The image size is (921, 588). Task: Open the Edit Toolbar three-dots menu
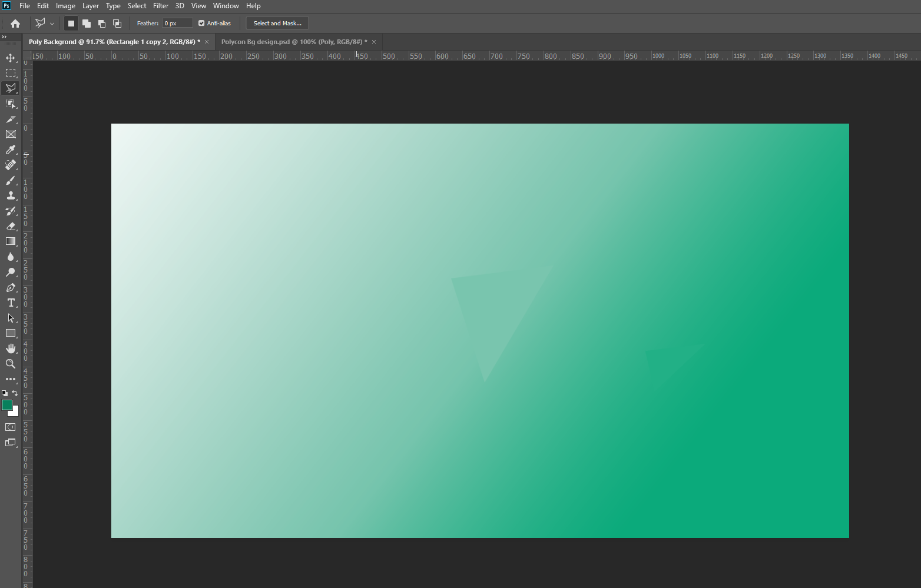[11, 379]
